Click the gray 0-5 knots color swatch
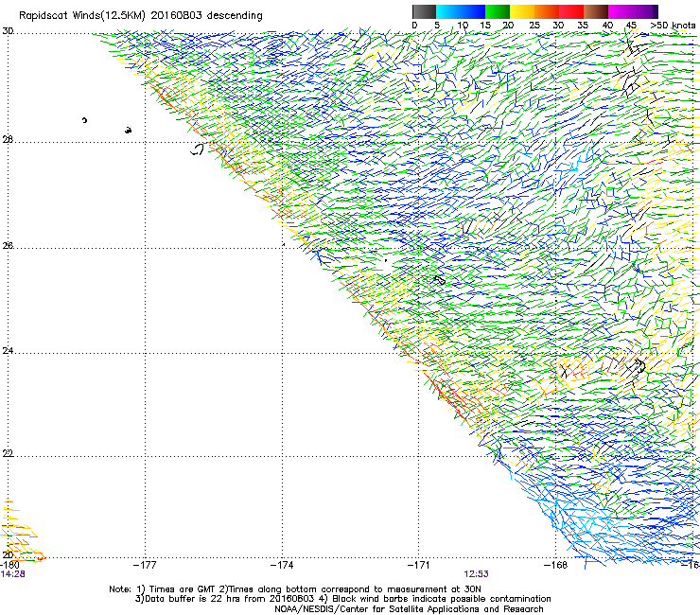This screenshot has width=700, height=615. pos(424,11)
